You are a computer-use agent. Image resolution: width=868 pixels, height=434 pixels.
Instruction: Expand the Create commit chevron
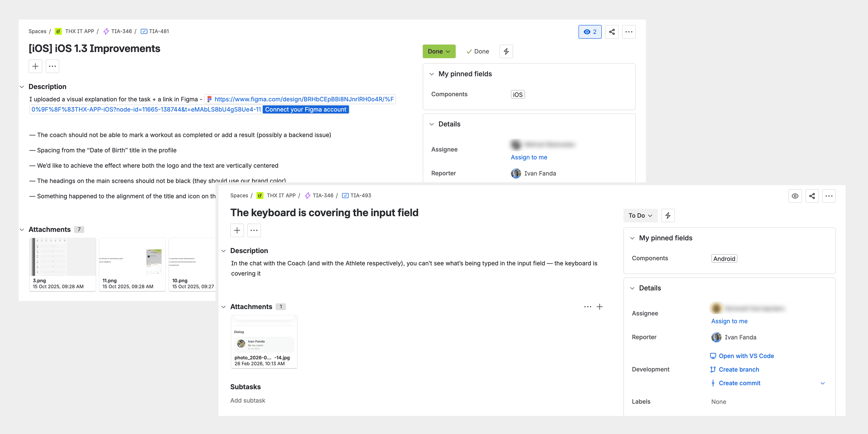822,383
